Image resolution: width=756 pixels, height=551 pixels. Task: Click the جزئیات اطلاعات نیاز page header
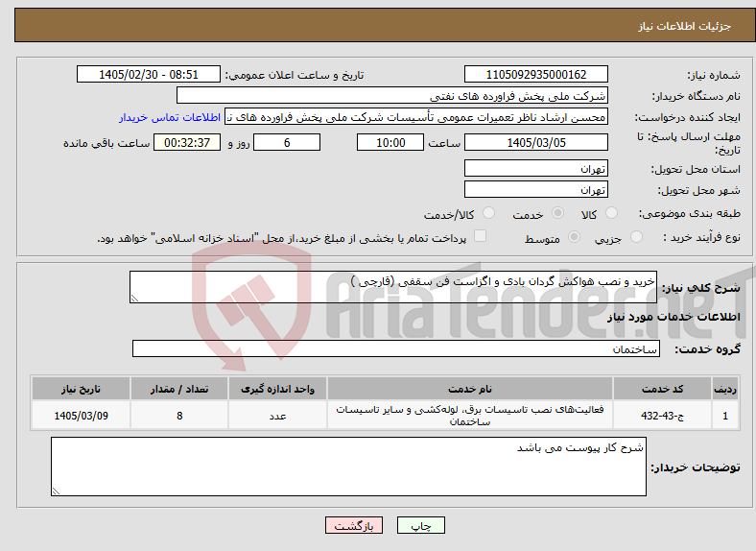click(685, 26)
